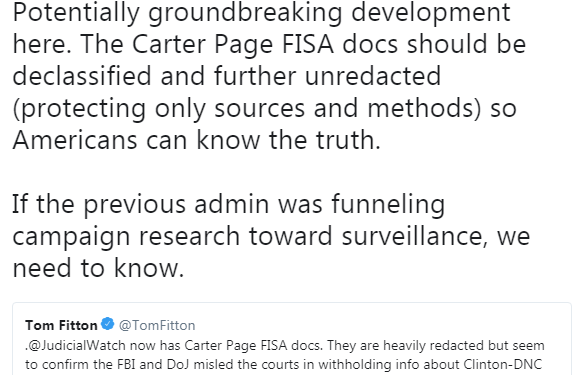Click the "If the previous admin was funneling" line

click(x=229, y=205)
